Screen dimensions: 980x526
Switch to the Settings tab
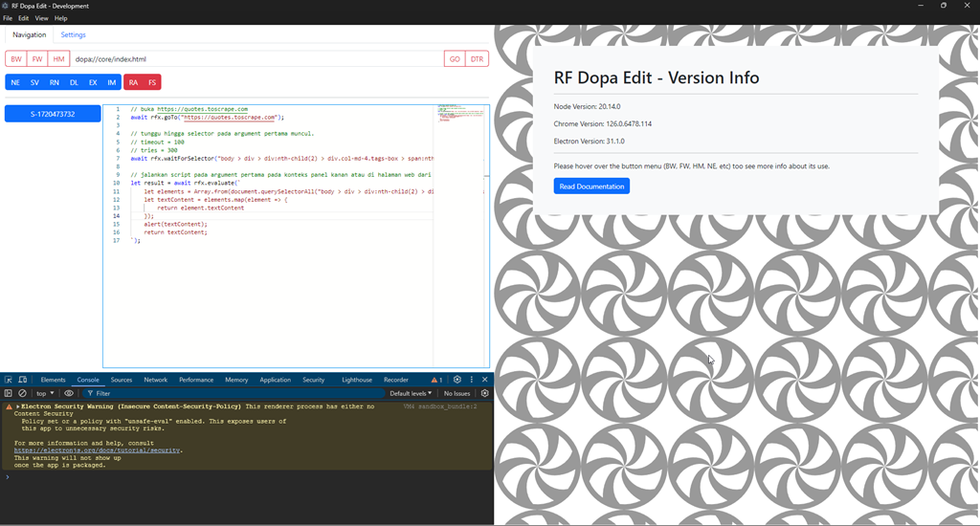click(x=73, y=35)
